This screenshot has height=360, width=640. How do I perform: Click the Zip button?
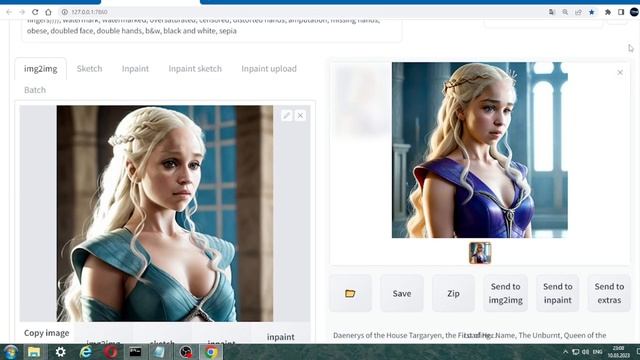coord(453,293)
